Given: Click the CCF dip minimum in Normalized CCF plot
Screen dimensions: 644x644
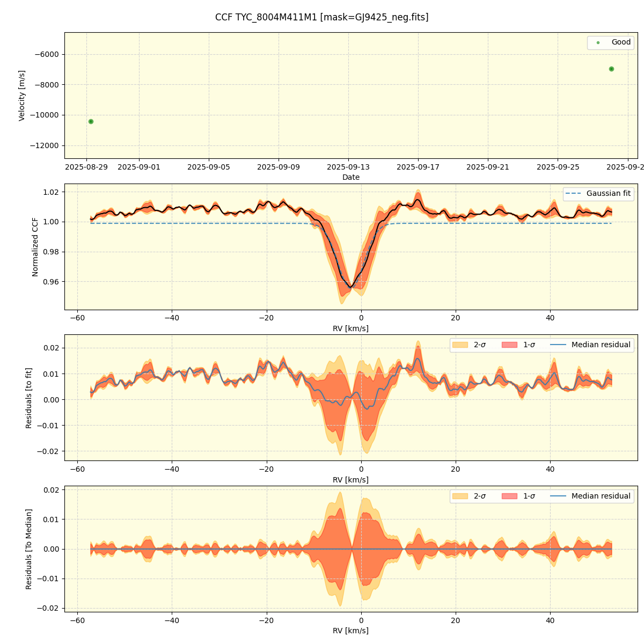Looking at the screenshot, I should click(x=350, y=287).
